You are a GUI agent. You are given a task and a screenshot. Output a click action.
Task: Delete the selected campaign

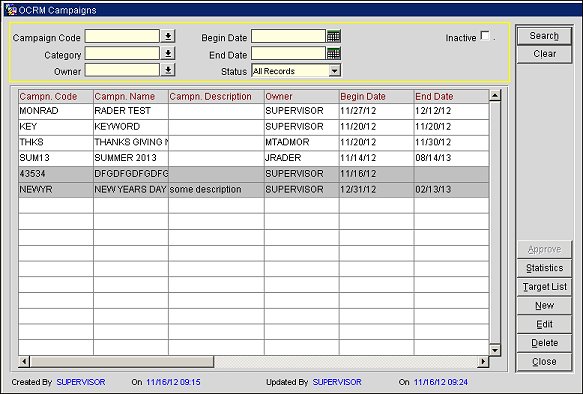pos(544,343)
